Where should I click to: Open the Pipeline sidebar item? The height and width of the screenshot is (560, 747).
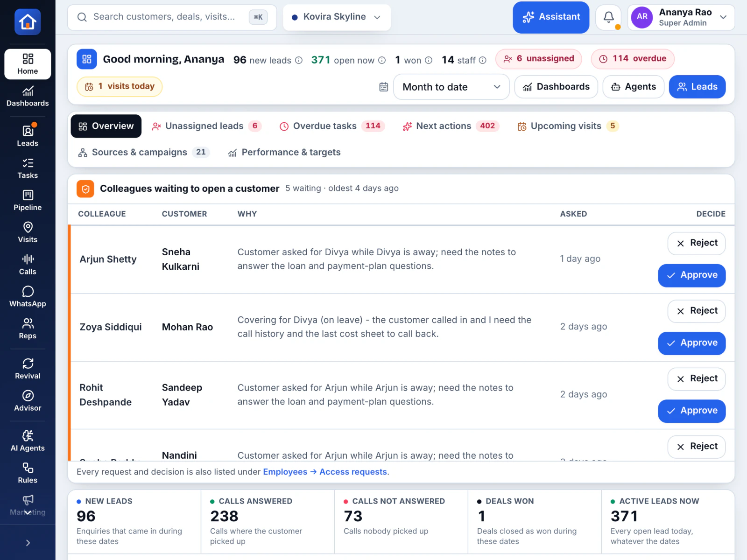pos(28,201)
